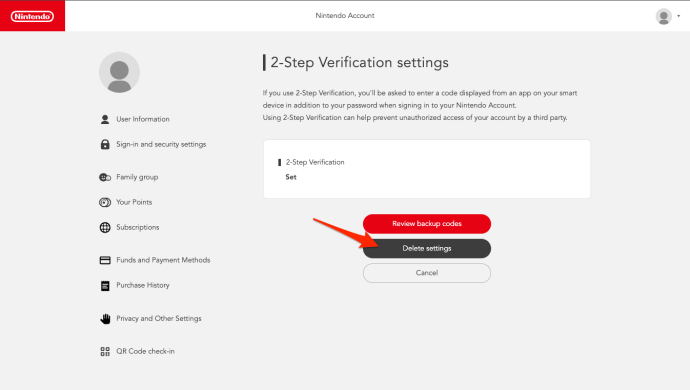Open Your Points page

pos(134,202)
